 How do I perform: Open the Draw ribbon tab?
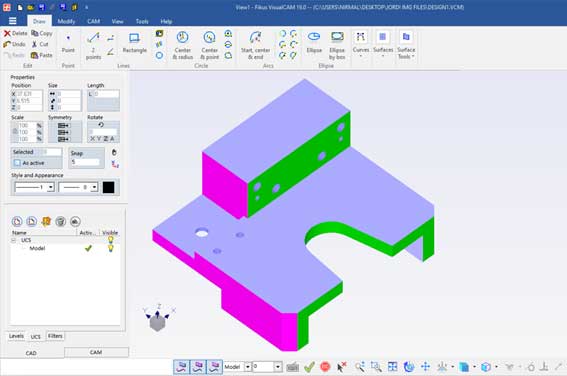[39, 21]
